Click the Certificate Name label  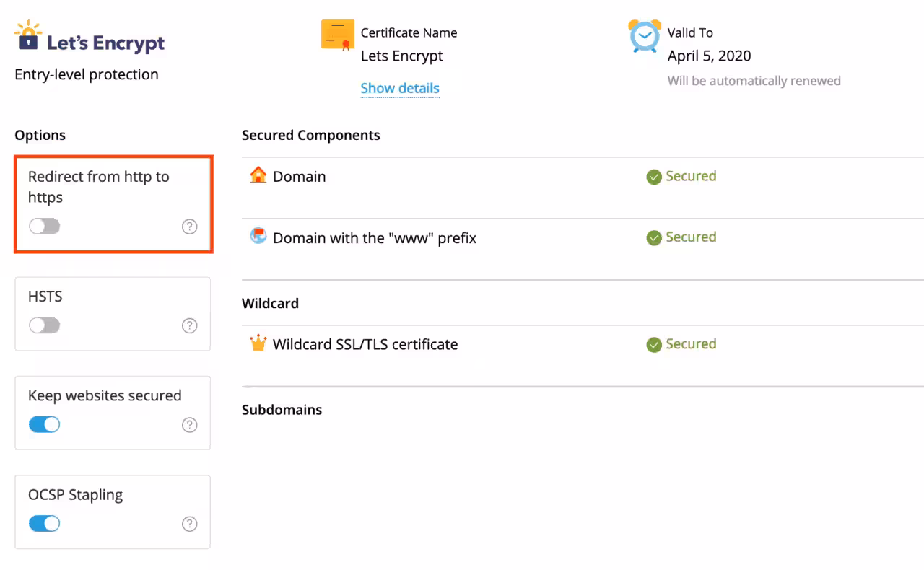pyautogui.click(x=409, y=32)
